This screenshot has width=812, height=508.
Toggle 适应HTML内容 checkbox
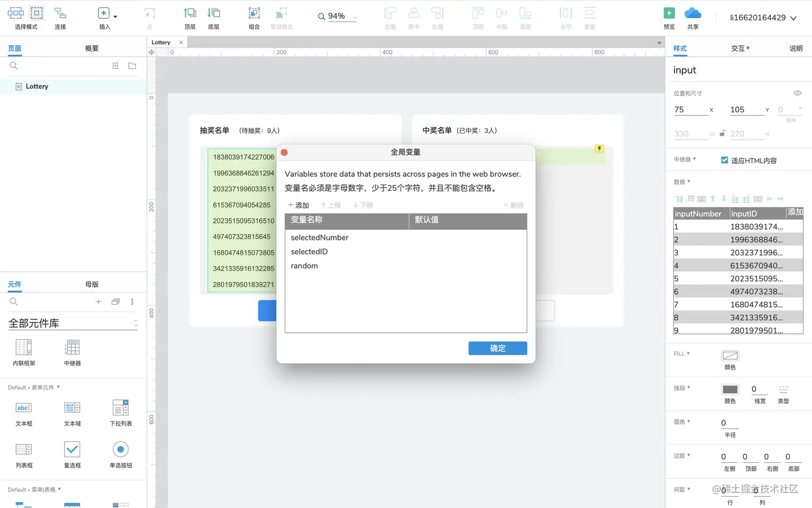[724, 160]
